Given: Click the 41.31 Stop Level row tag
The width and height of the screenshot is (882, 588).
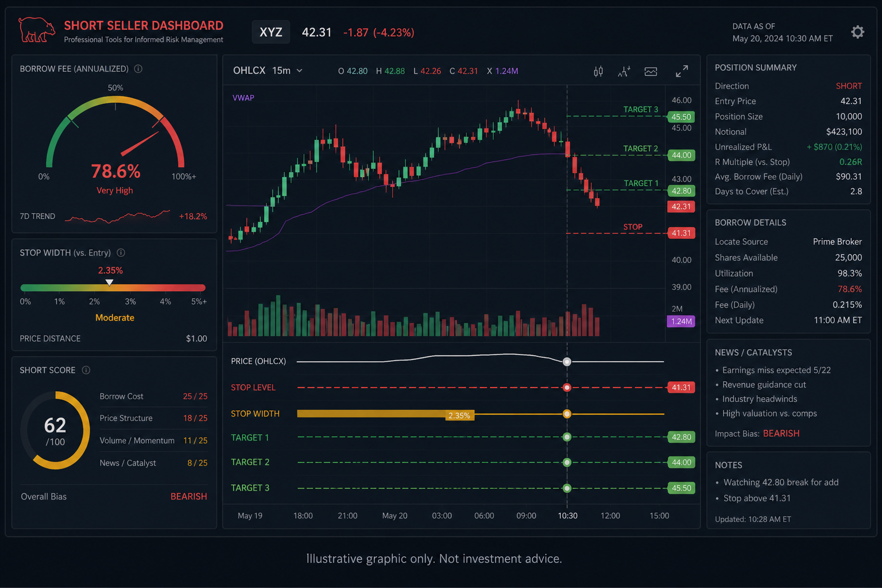Looking at the screenshot, I should [681, 388].
